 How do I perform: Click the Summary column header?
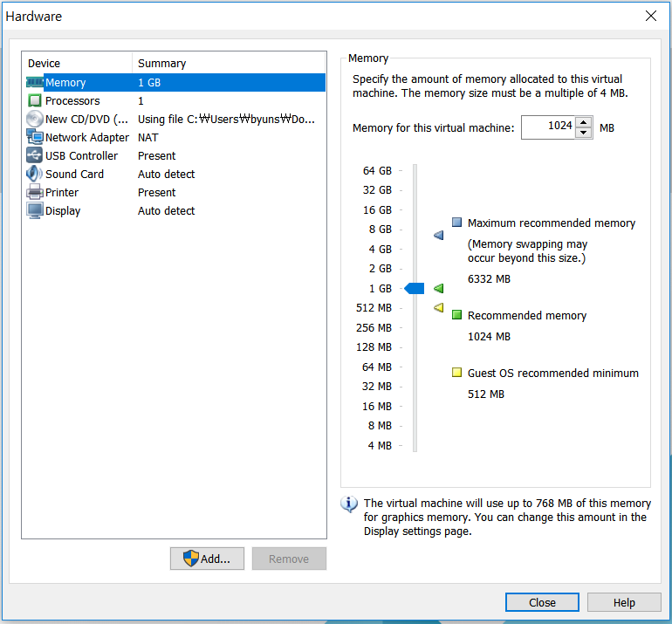(x=229, y=63)
